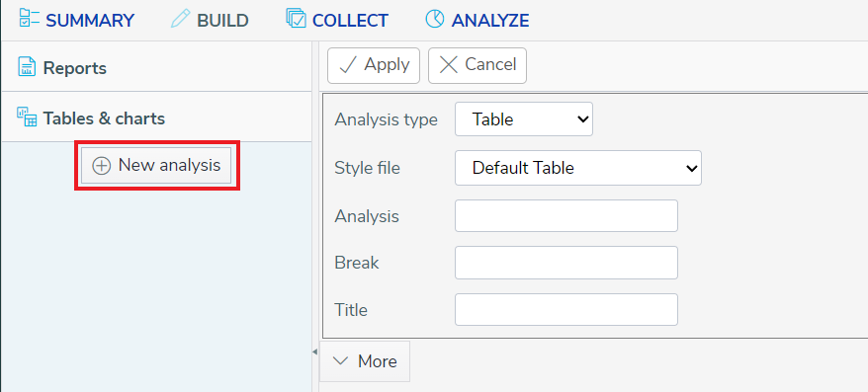Click inside the Title text field
This screenshot has height=392, width=868.
[566, 309]
